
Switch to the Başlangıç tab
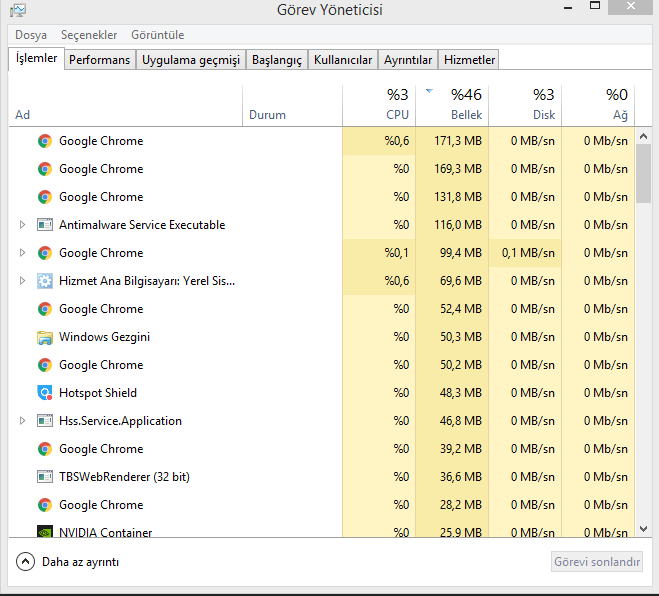pyautogui.click(x=277, y=60)
